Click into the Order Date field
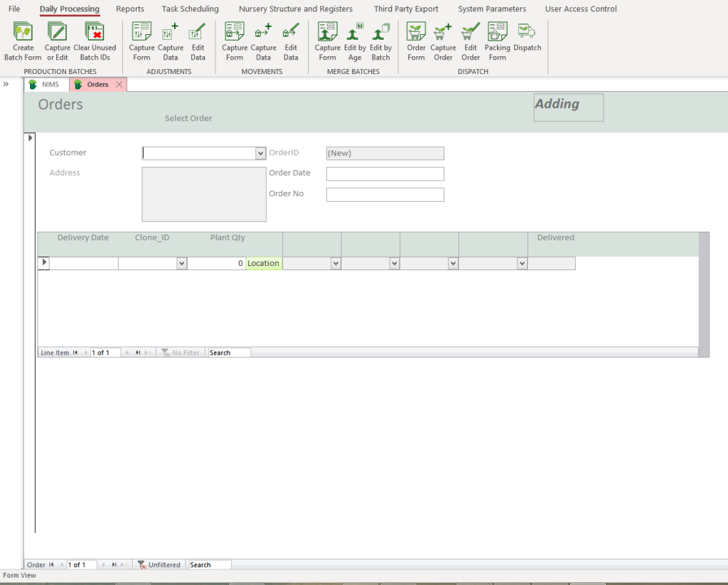 point(385,173)
